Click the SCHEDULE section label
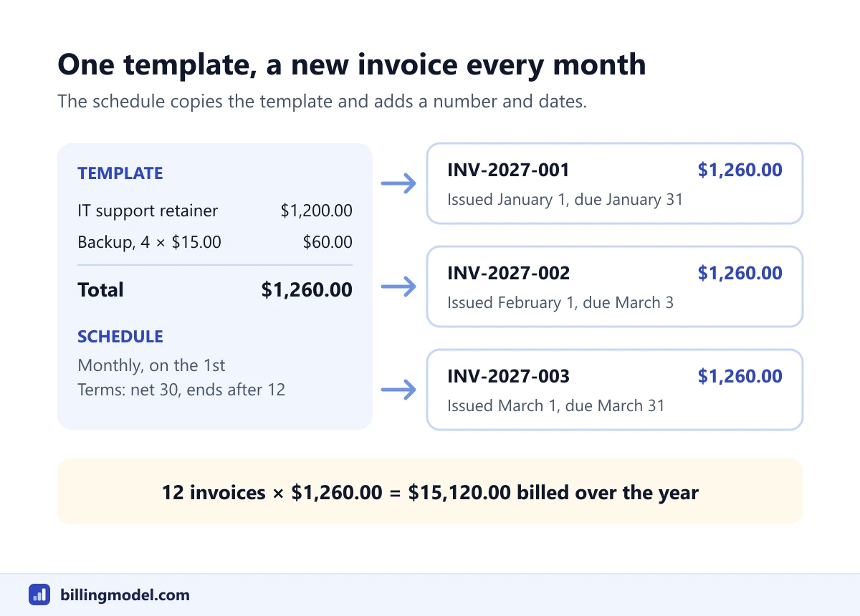 click(120, 337)
